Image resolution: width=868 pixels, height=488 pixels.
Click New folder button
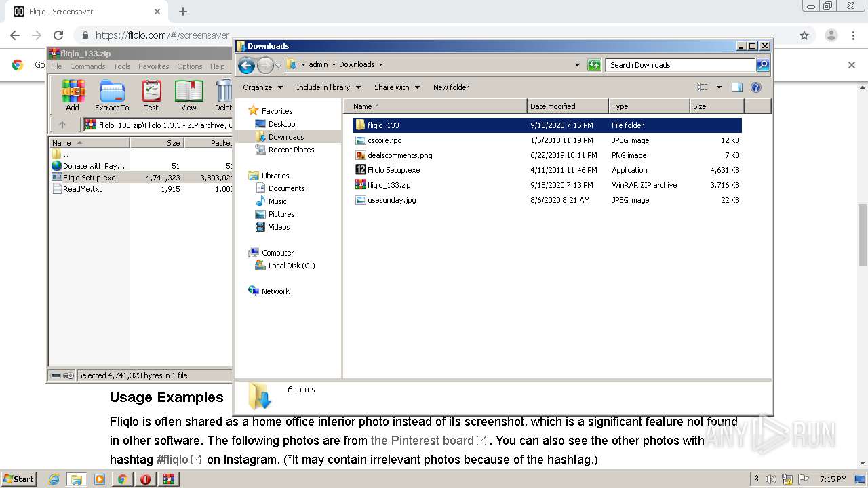tap(451, 87)
